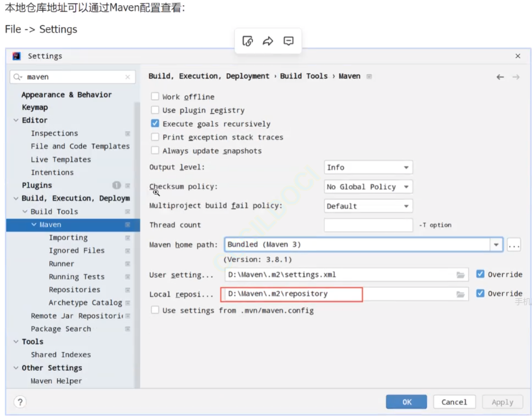Close the Settings dialog with X
This screenshot has height=420, width=532.
tap(518, 56)
